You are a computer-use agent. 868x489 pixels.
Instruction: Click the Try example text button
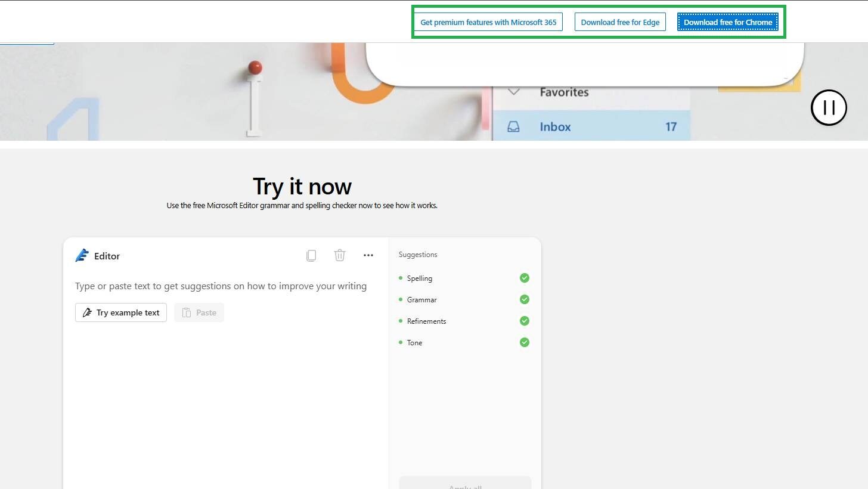(121, 312)
